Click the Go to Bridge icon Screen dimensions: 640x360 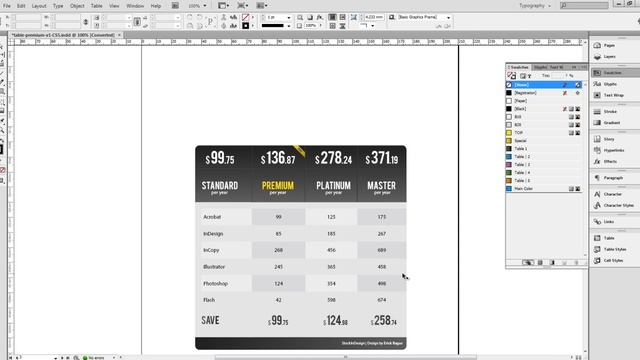[175, 6]
